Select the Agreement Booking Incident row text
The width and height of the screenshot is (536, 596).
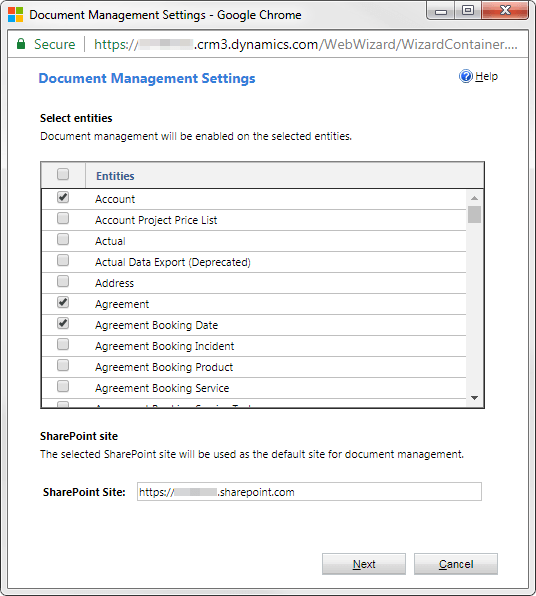[165, 346]
